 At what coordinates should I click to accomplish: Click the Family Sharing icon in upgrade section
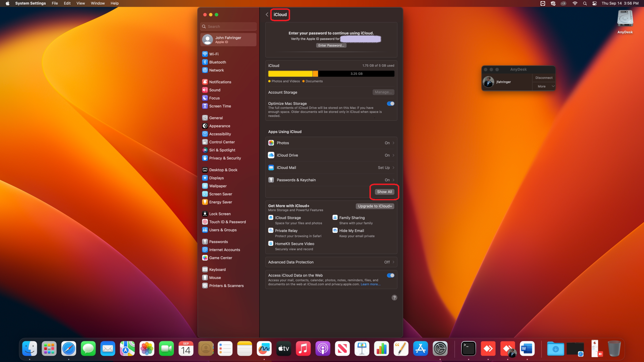(335, 217)
